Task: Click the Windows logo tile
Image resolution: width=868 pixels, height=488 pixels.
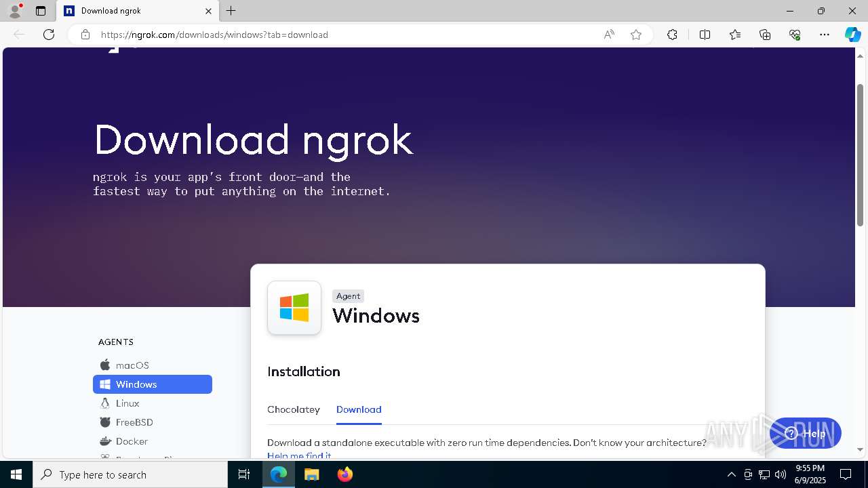Action: point(294,308)
